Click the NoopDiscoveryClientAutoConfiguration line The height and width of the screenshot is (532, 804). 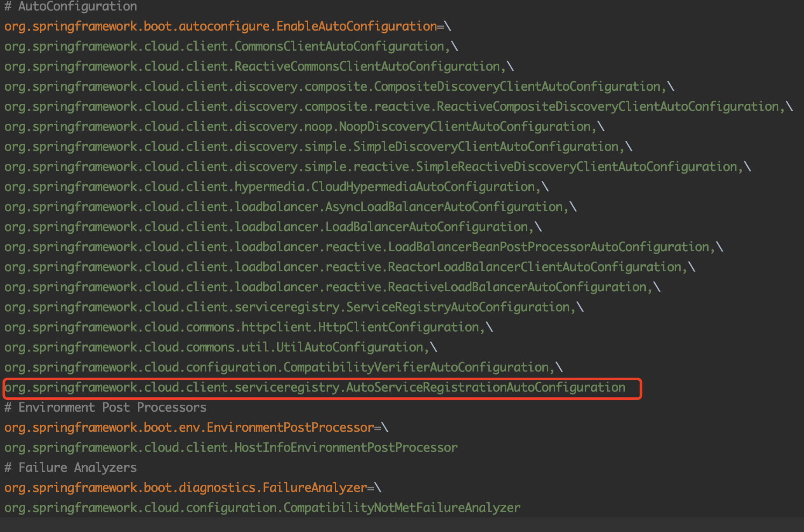pyautogui.click(x=304, y=127)
